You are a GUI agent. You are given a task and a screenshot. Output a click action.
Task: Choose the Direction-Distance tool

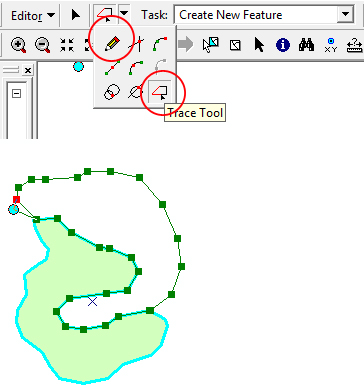pyautogui.click(x=136, y=92)
